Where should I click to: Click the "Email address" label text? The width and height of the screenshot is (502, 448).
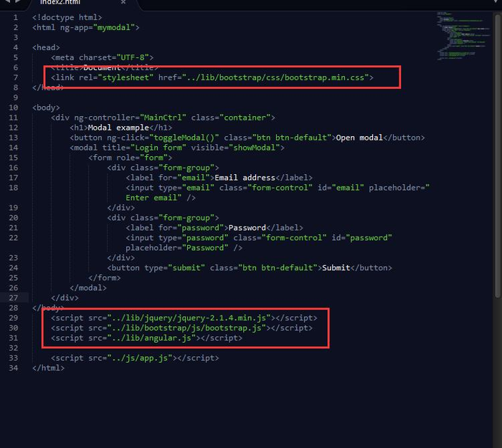(245, 178)
